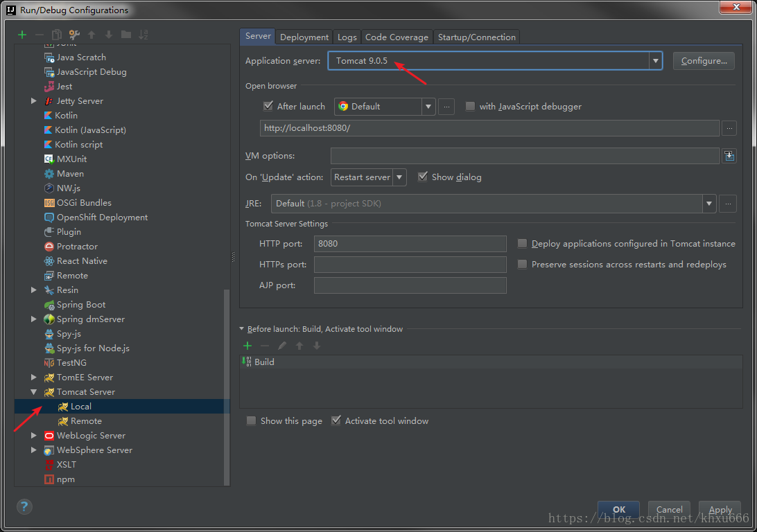Confirm with OK button
The image size is (757, 532).
pyautogui.click(x=619, y=509)
